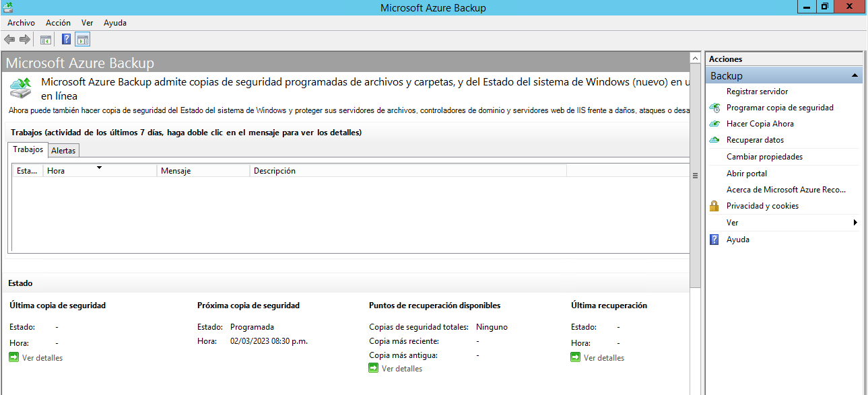The height and width of the screenshot is (395, 868).
Task: Switch to the Alertas tab
Action: point(63,149)
